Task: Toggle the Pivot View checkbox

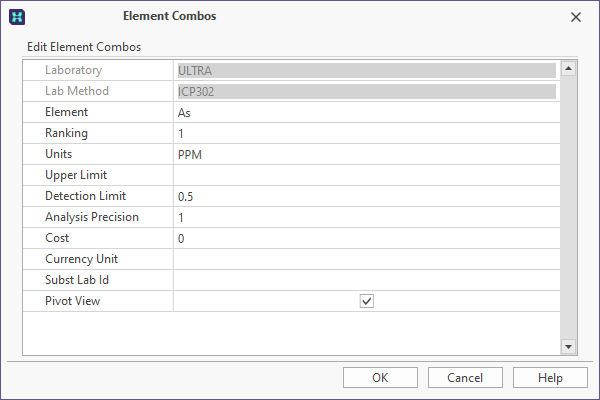Action: pyautogui.click(x=367, y=301)
